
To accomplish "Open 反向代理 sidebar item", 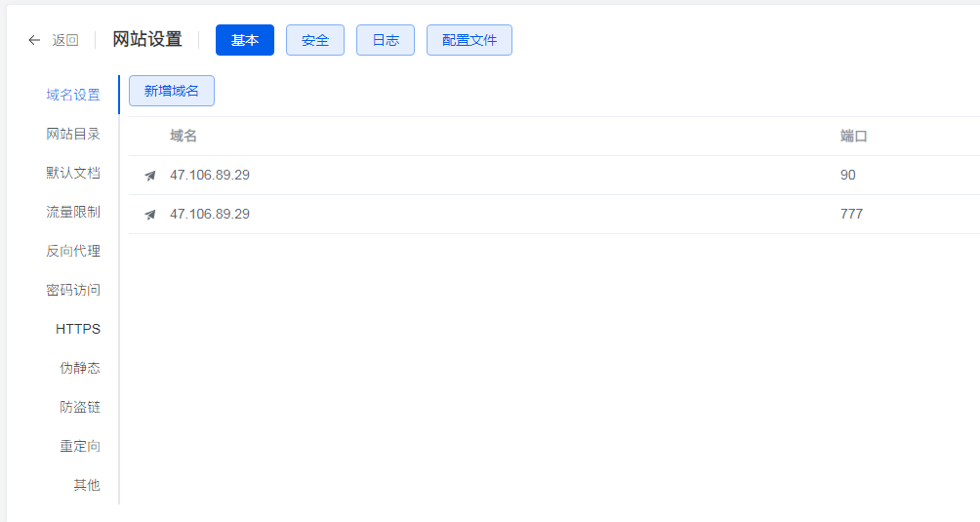I will pyautogui.click(x=73, y=251).
